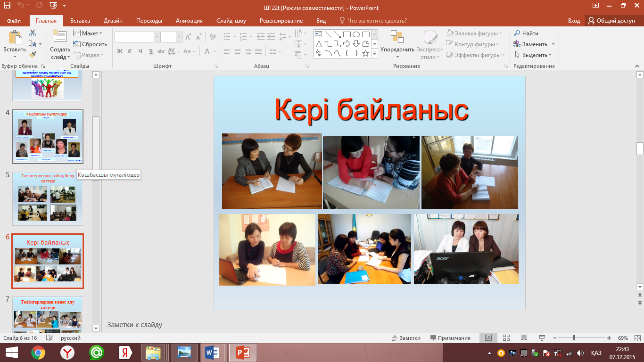
Task: Select slide 5 thumbnail in panel
Action: [47, 198]
